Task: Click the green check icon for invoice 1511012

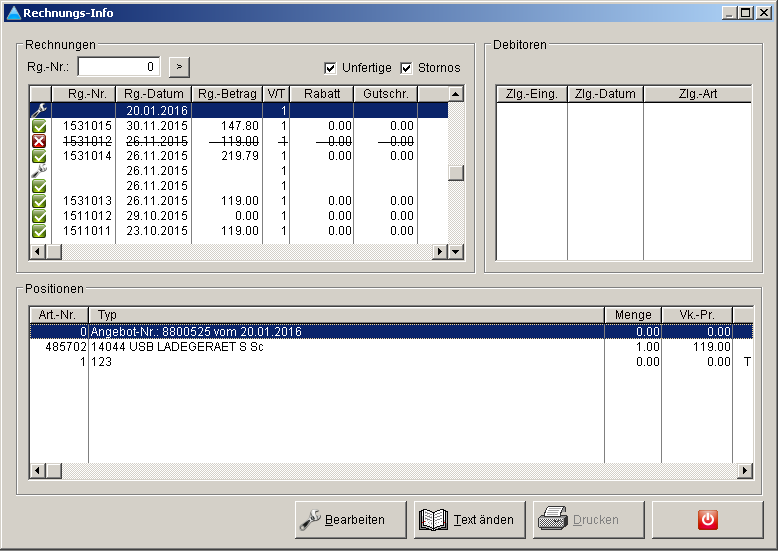Action: [39, 216]
